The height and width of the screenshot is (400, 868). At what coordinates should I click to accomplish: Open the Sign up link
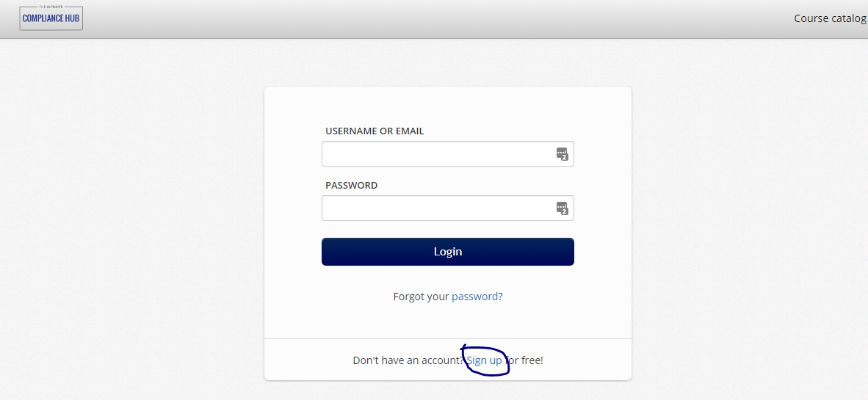coord(485,360)
